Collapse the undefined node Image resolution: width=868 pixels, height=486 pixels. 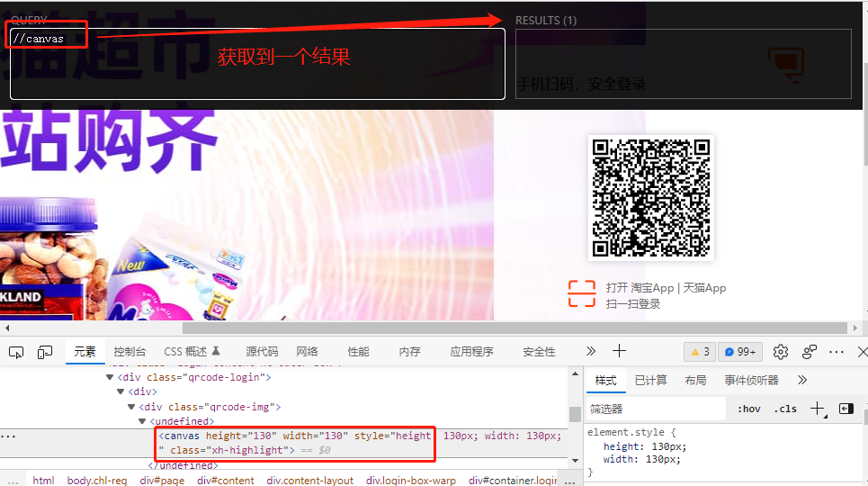click(x=142, y=421)
